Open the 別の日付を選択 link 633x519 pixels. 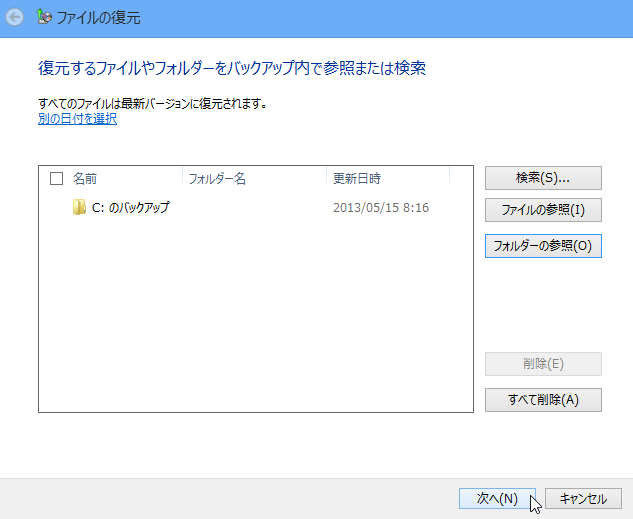[x=77, y=119]
